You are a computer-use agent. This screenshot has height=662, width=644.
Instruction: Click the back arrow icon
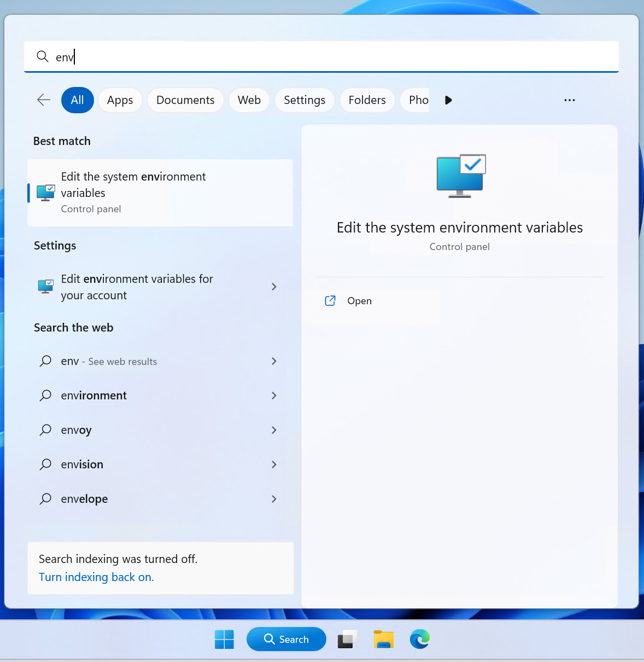pyautogui.click(x=44, y=100)
